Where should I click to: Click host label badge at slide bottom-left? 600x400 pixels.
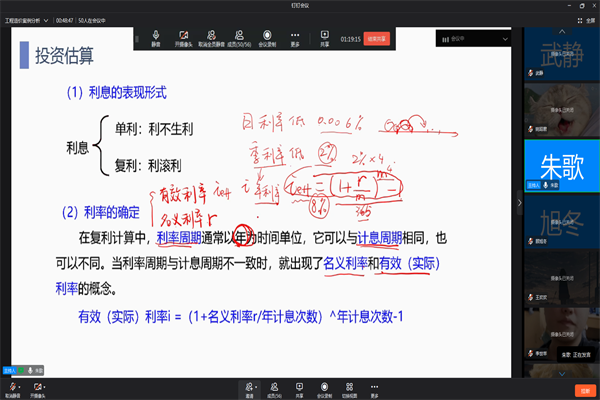click(x=10, y=371)
